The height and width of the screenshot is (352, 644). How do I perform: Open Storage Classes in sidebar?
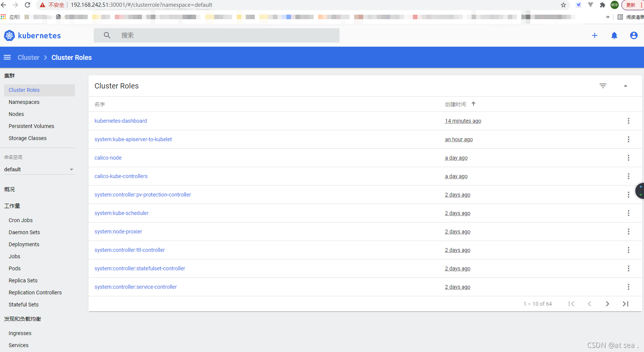point(27,138)
